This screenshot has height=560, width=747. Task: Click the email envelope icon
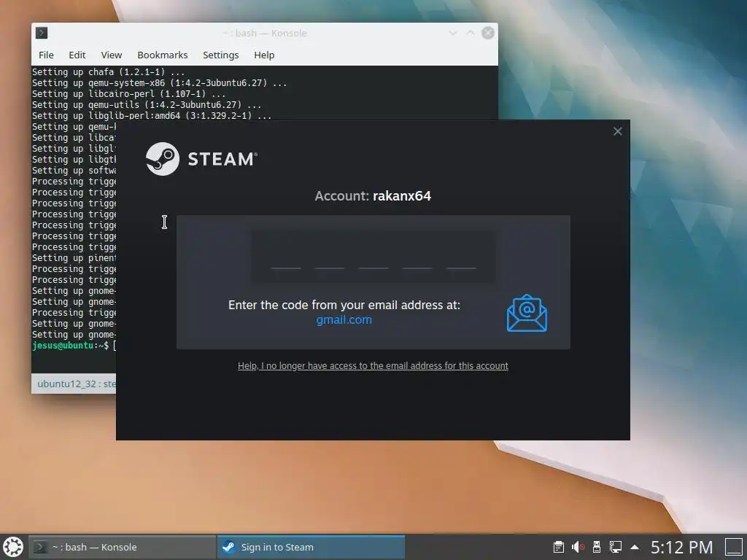527,313
